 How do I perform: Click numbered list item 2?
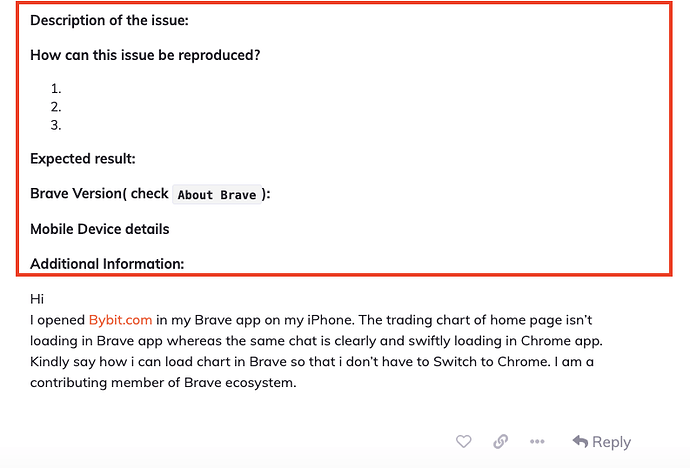pos(56,107)
